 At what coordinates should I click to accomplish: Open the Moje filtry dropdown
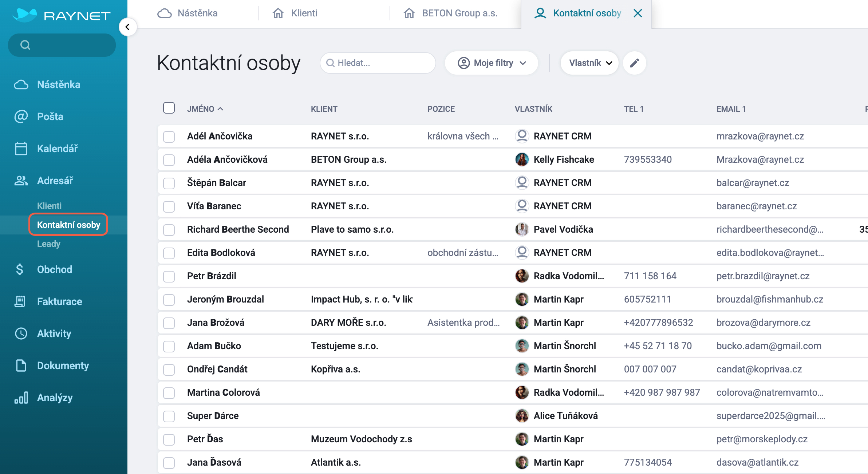click(492, 63)
